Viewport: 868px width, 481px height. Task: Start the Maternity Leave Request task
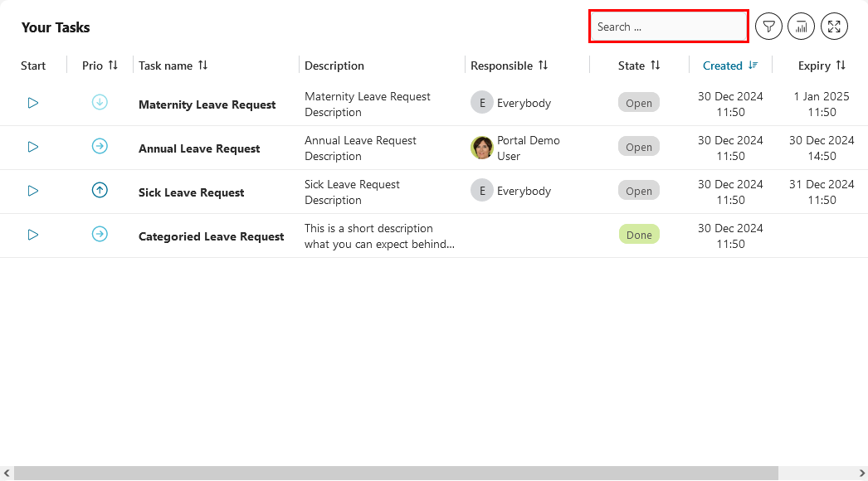coord(32,103)
